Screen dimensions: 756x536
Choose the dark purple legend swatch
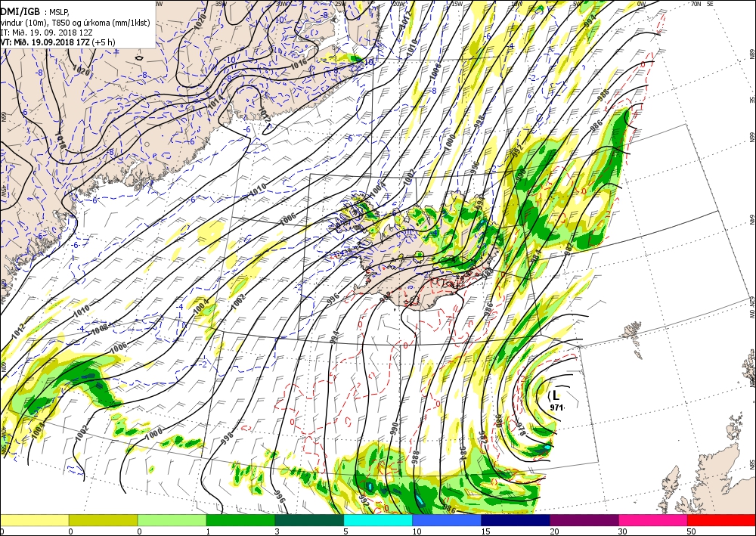(584, 520)
